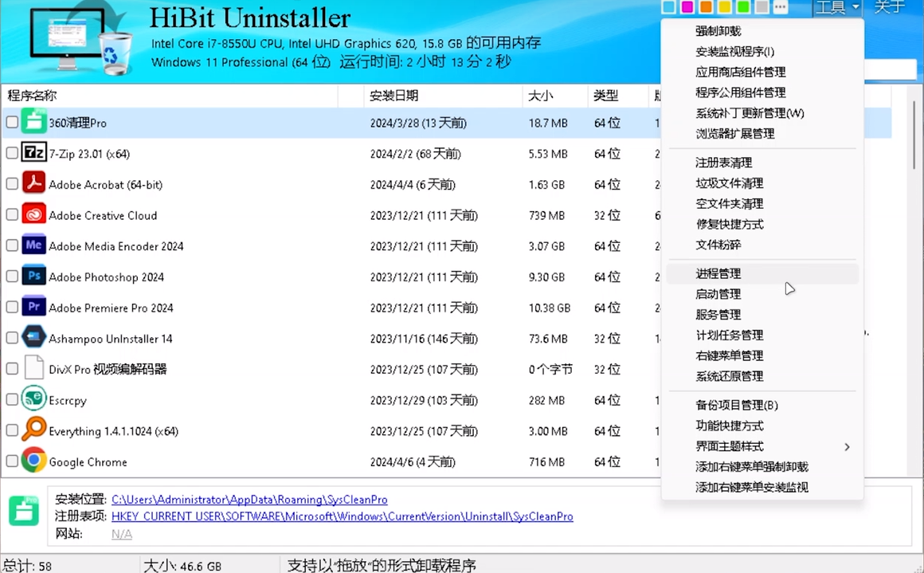Choose 备份项目管理(B) menu item
The height and width of the screenshot is (573, 924).
click(762, 405)
